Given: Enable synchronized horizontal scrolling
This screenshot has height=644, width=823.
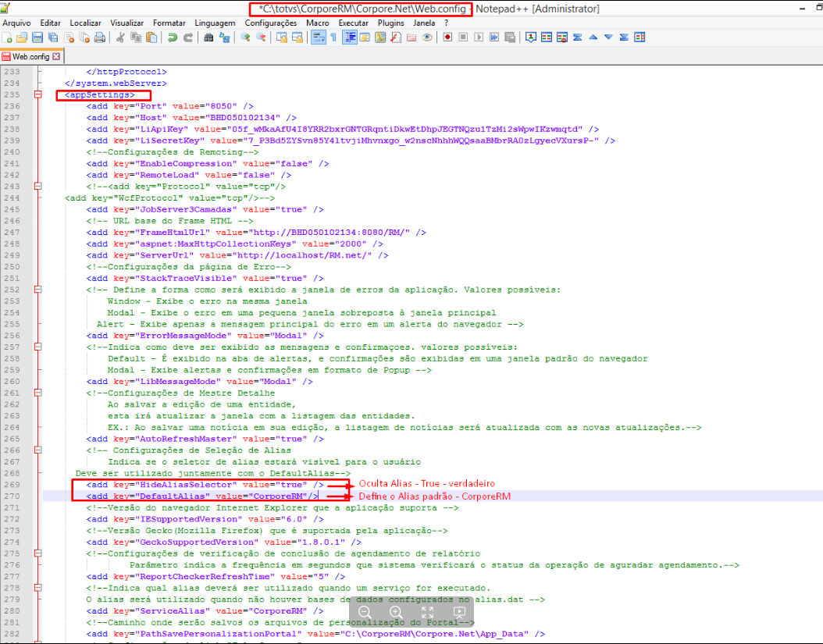Looking at the screenshot, I should (297, 37).
